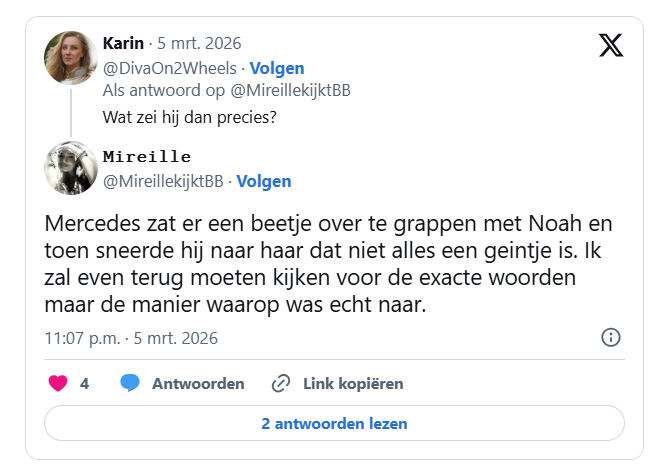The height and width of the screenshot is (469, 662).
Task: Open Mireille's profile avatar
Action: (70, 166)
